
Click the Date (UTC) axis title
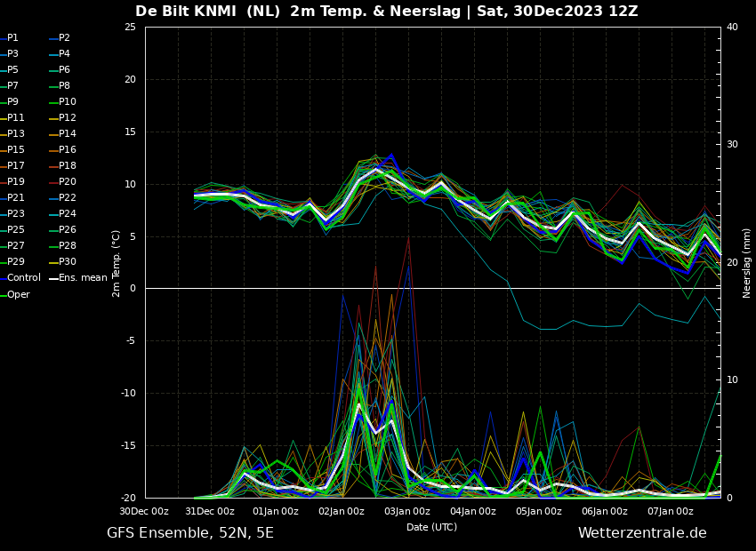click(431, 527)
